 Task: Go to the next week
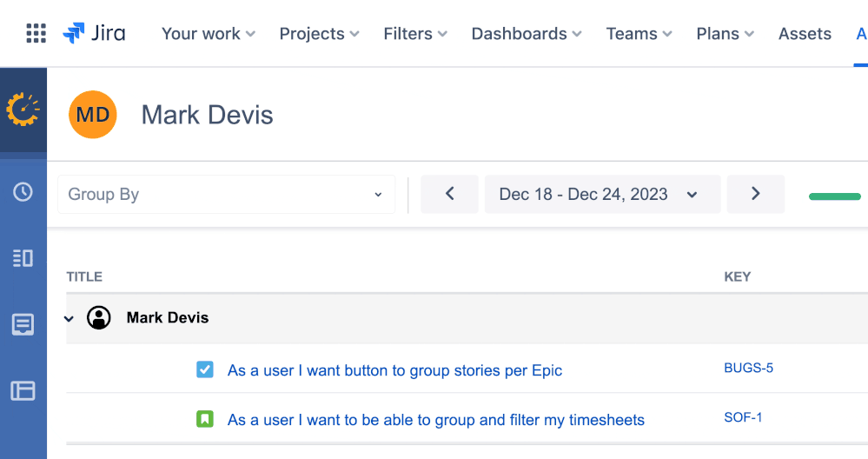[x=755, y=195]
